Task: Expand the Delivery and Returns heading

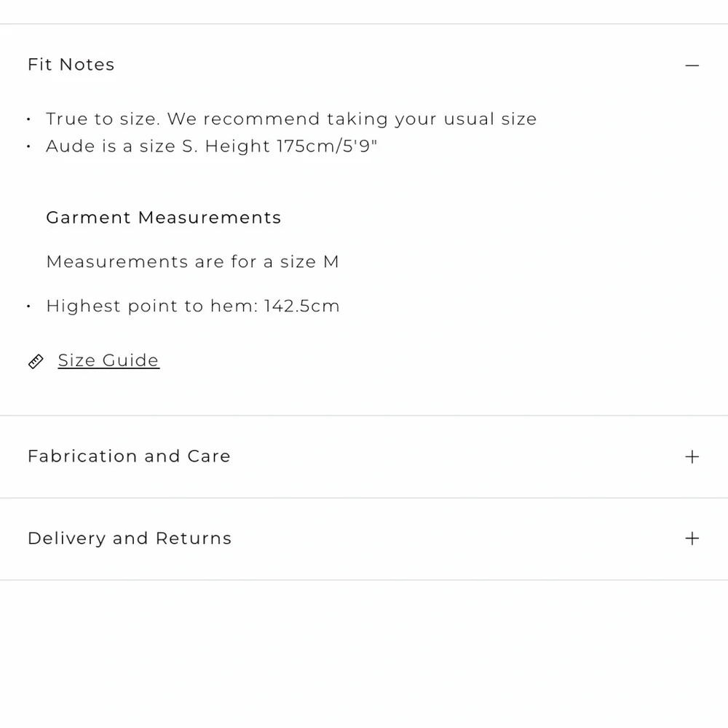Action: click(130, 539)
